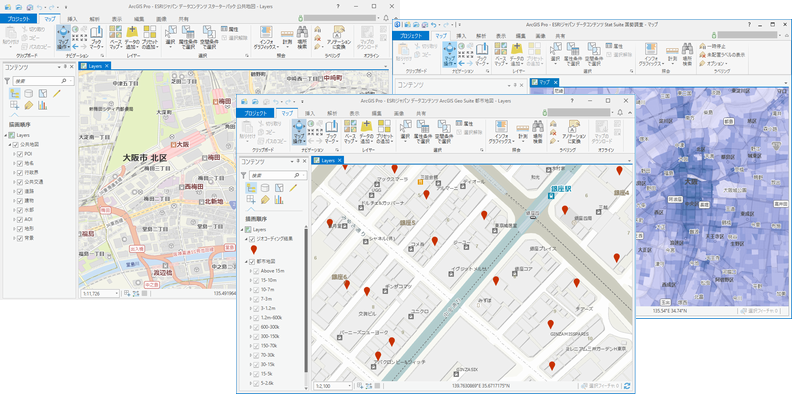Click the blue refresh icon in Ginza window status bar
This screenshot has height=395, width=793.
point(627,386)
